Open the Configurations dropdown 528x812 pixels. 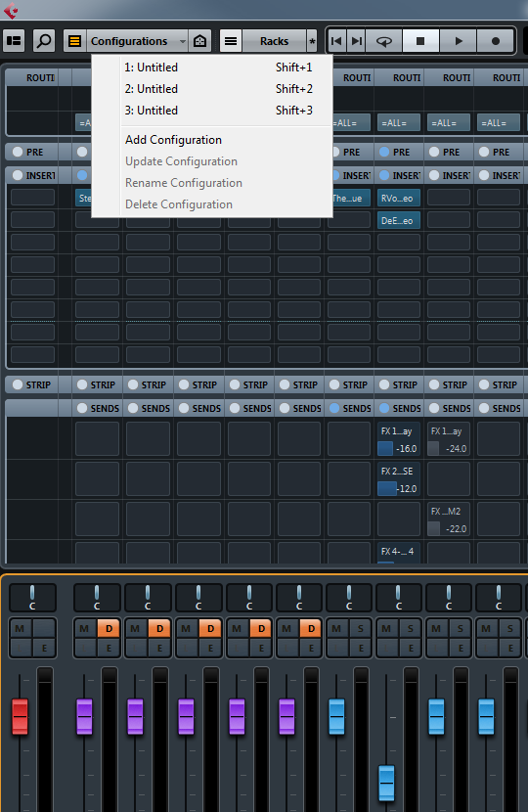[137, 41]
